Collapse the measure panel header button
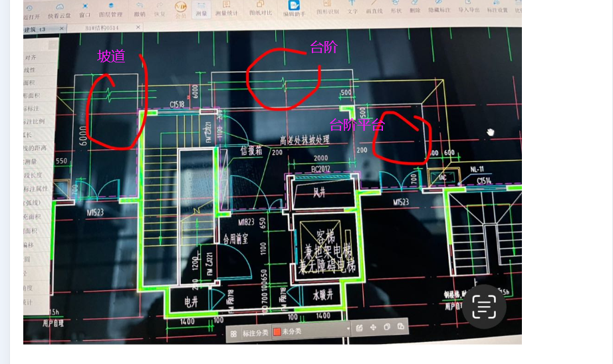This screenshot has height=364, width=613. tap(54, 45)
